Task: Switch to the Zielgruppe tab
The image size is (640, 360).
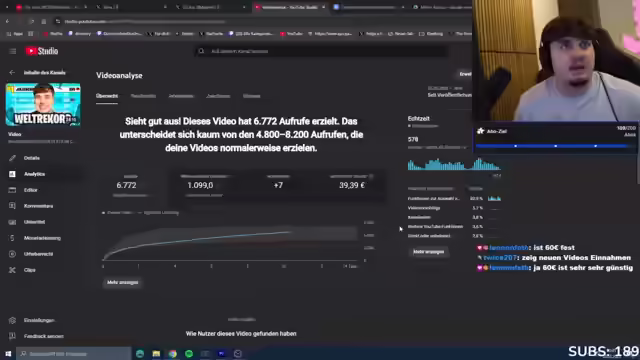Action: pyautogui.click(x=218, y=96)
